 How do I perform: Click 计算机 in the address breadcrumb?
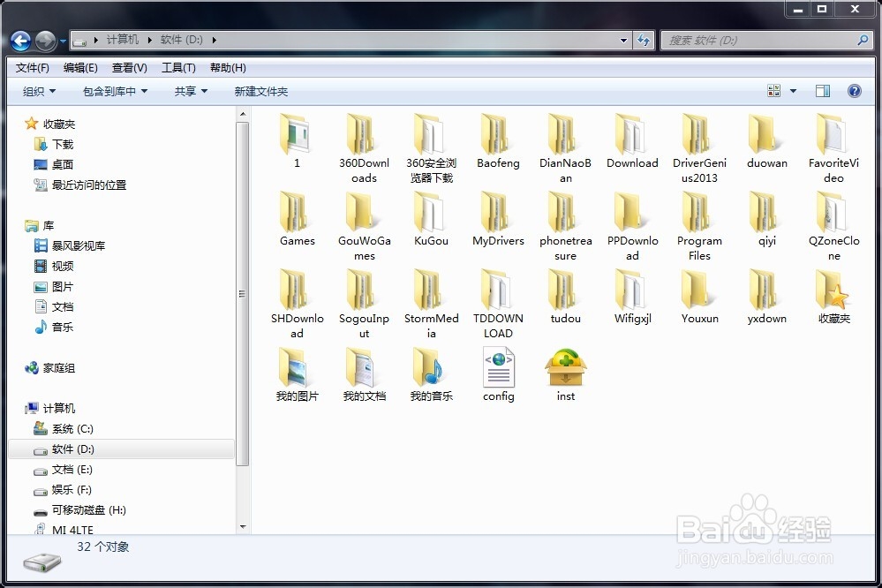tap(122, 40)
